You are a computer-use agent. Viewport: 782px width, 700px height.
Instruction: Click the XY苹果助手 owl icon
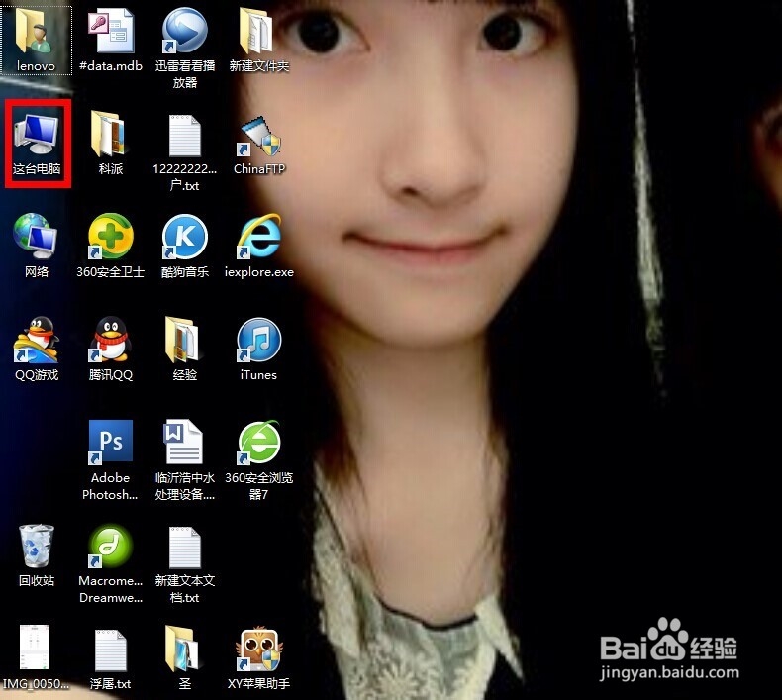coord(258,649)
